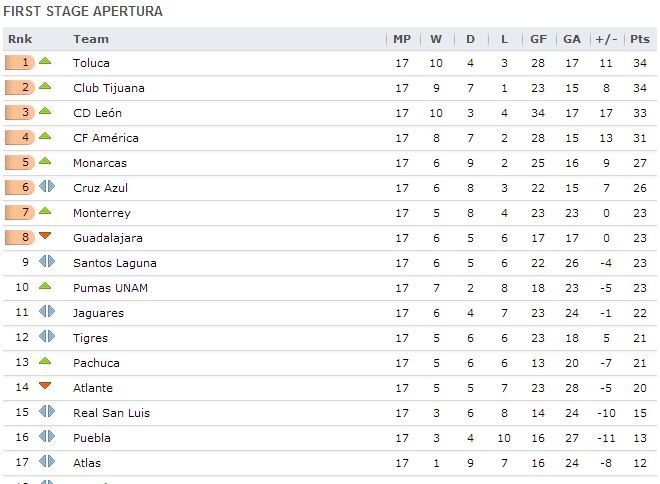The height and width of the screenshot is (484, 660).
Task: Click the orange rank 8 badge
Action: (x=20, y=237)
